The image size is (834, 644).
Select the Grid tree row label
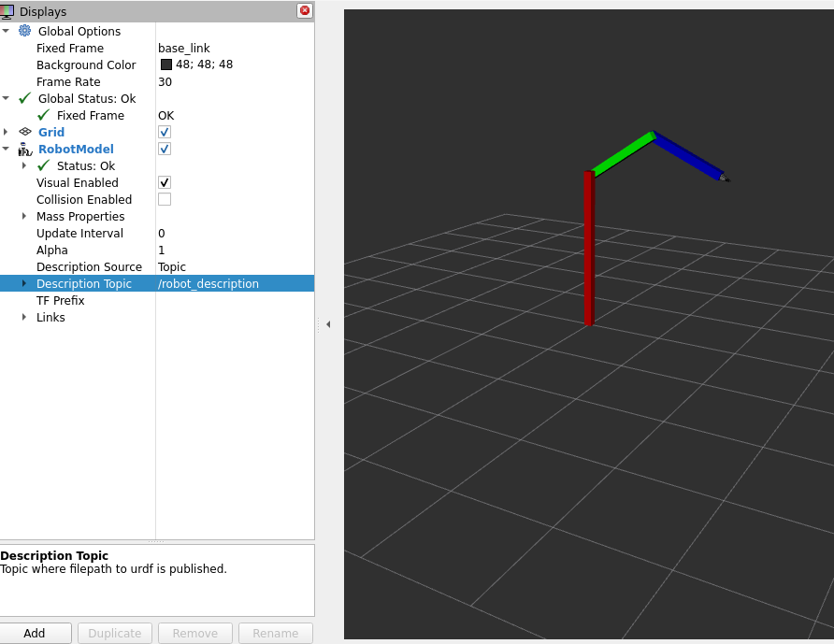(51, 132)
